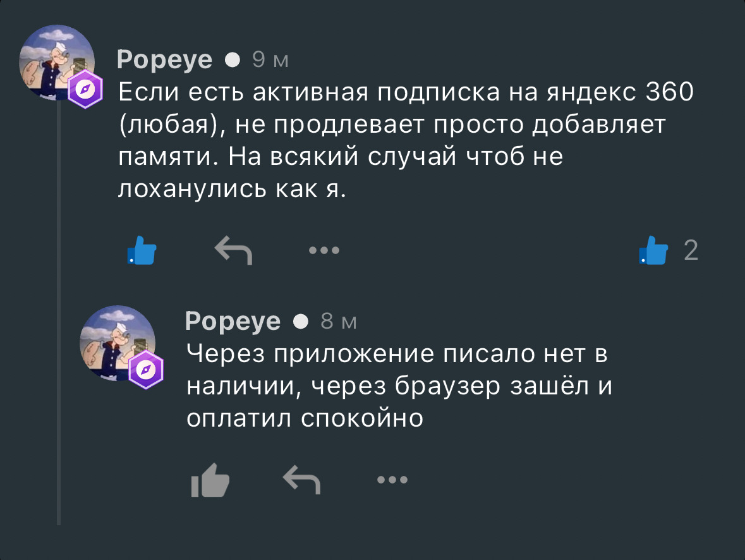This screenshot has height=560, width=745.
Task: Show who liked via the "2" count
Action: click(691, 251)
